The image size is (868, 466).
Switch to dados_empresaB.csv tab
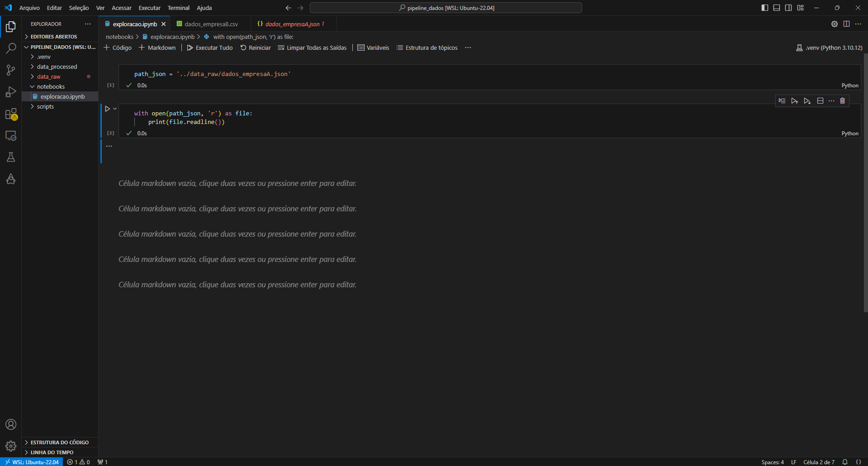(x=211, y=24)
